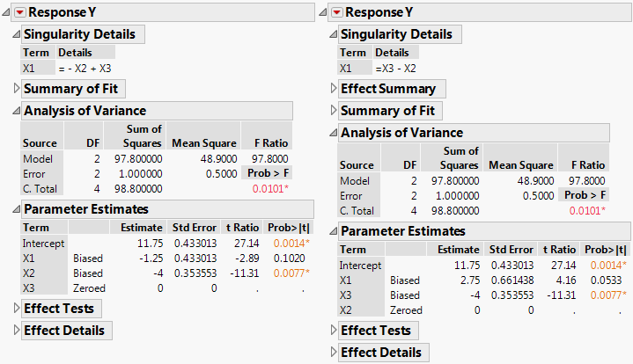Collapse right Singularity Details section
Viewport: 633px width, 364px height.
pos(334,34)
